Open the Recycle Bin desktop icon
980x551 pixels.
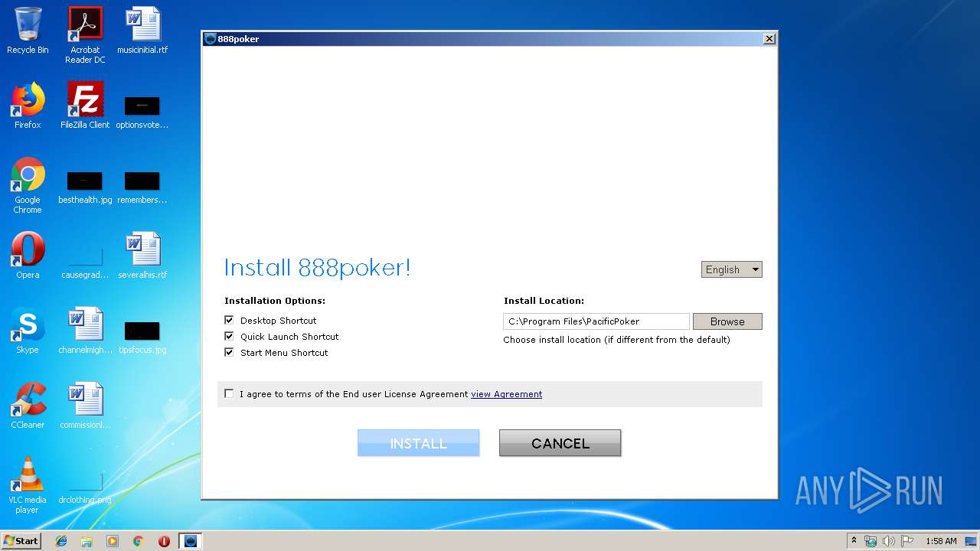28,31
